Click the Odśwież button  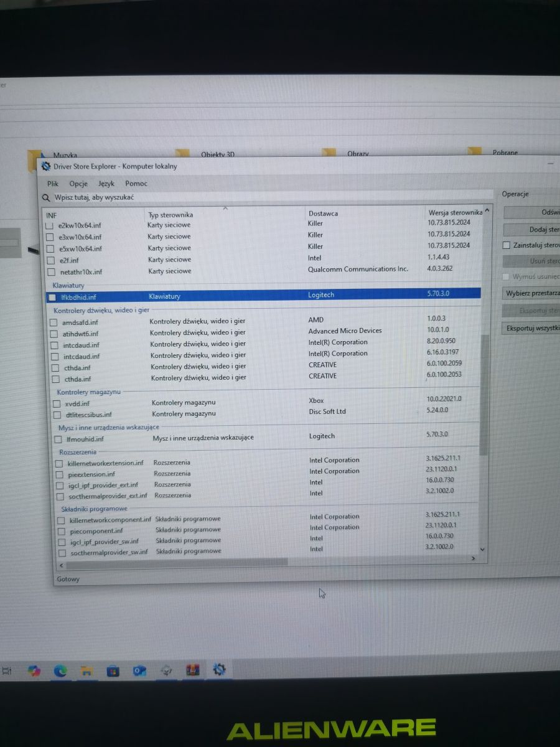coord(531,212)
